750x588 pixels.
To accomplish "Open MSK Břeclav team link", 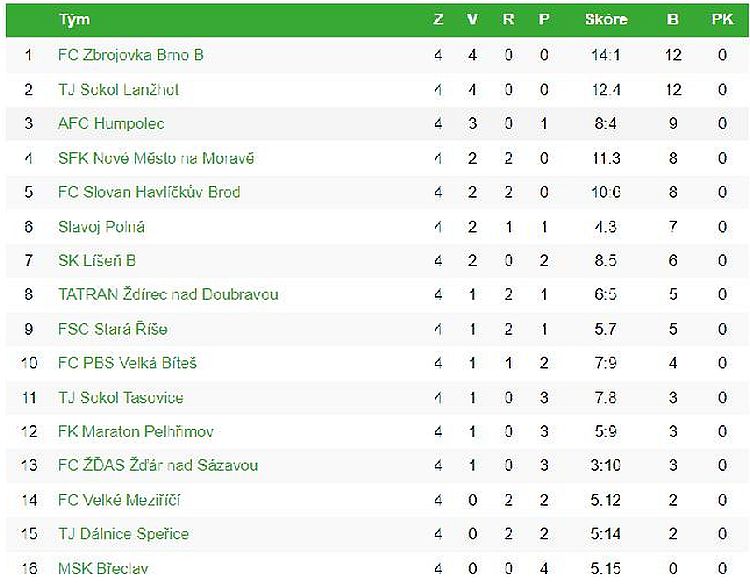I will [103, 568].
